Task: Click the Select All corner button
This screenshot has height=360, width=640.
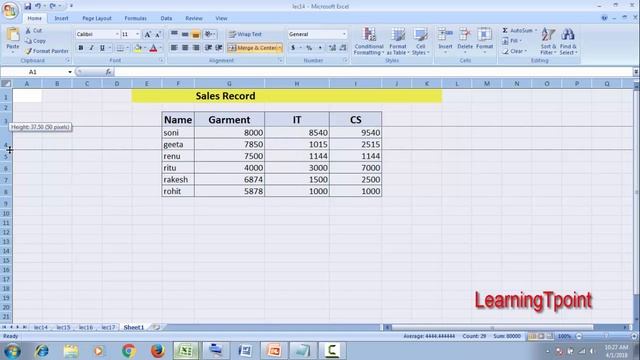Action: click(x=6, y=83)
